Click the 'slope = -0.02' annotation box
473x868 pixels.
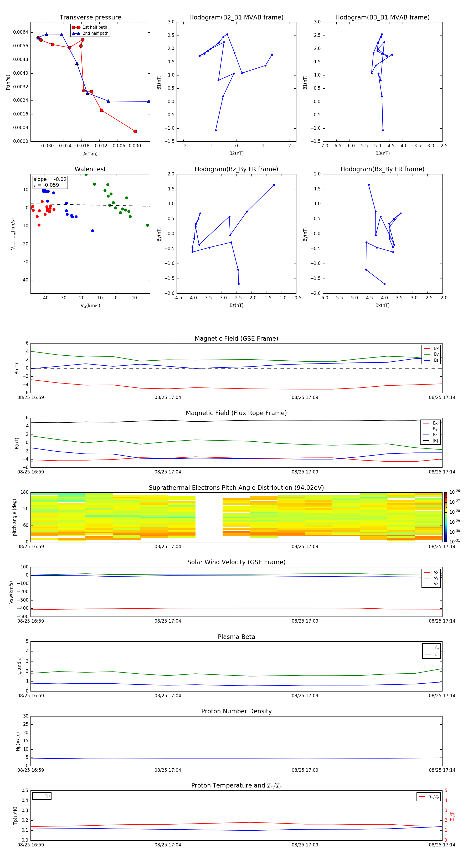point(50,182)
